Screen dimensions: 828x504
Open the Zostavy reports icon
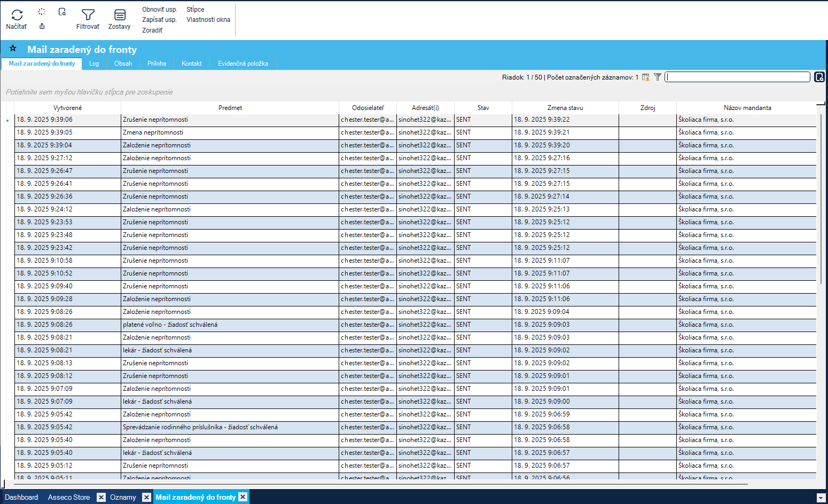tap(120, 15)
